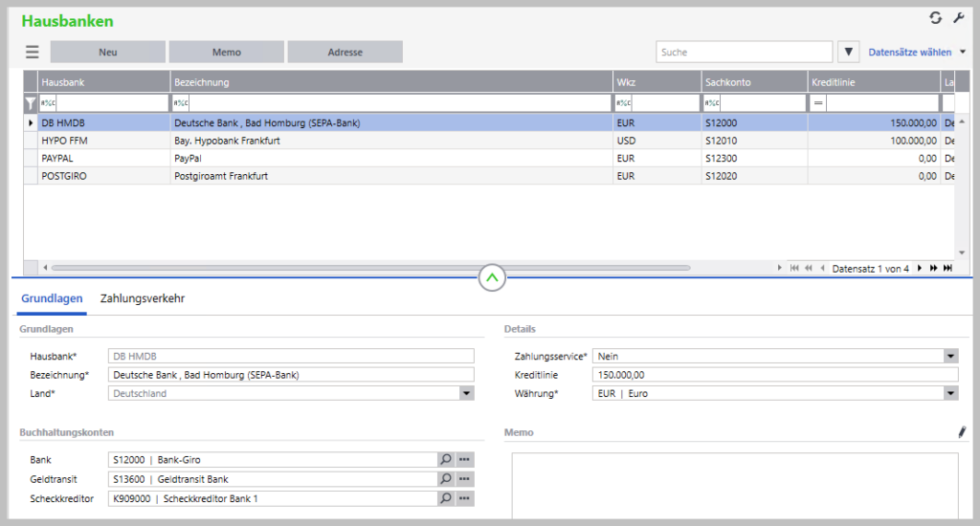Click the refresh icon at top right
Image resolution: width=980 pixels, height=526 pixels.
[935, 18]
